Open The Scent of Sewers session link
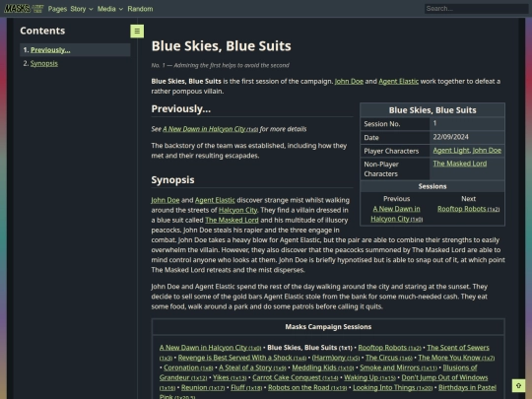The height and width of the screenshot is (399, 532). point(458,348)
